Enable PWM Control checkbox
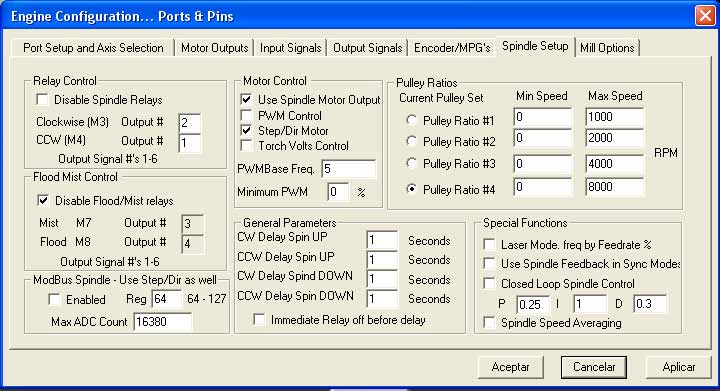This screenshot has height=391, width=720. pyautogui.click(x=246, y=115)
